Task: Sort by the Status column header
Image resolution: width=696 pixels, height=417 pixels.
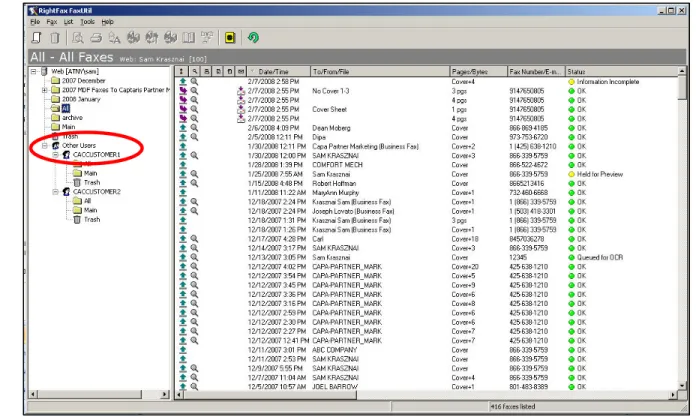Action: click(x=621, y=71)
